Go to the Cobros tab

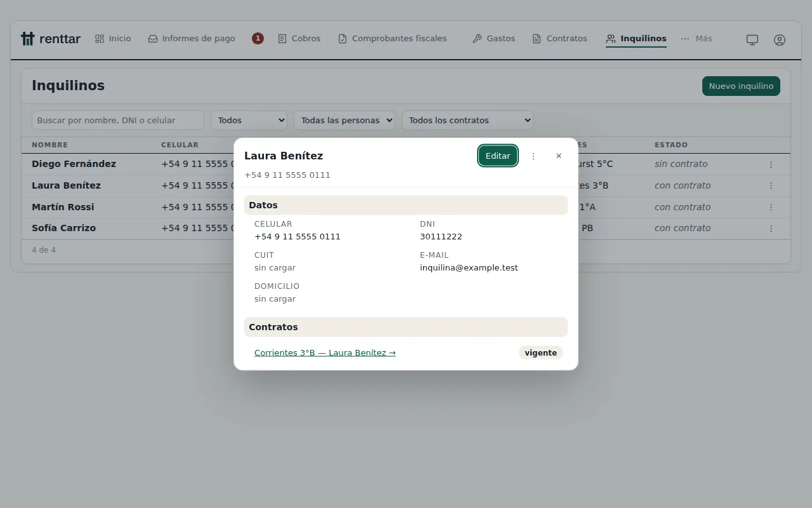click(x=299, y=39)
